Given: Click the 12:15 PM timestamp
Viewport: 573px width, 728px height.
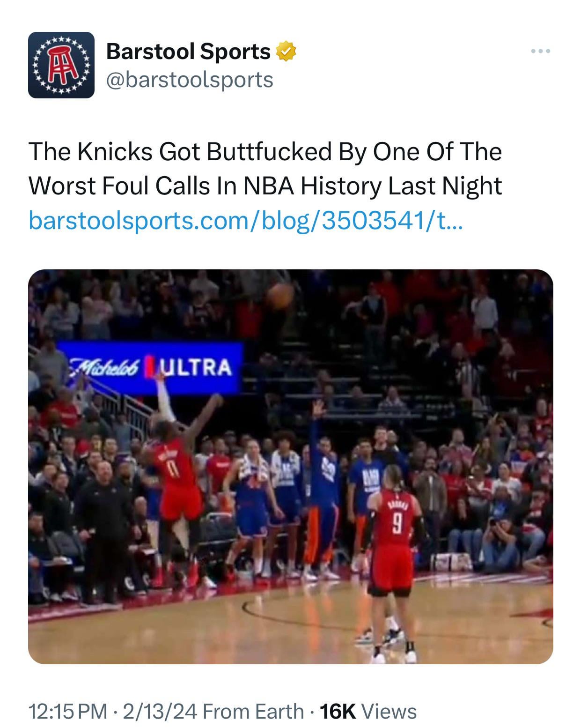Looking at the screenshot, I should tap(67, 711).
